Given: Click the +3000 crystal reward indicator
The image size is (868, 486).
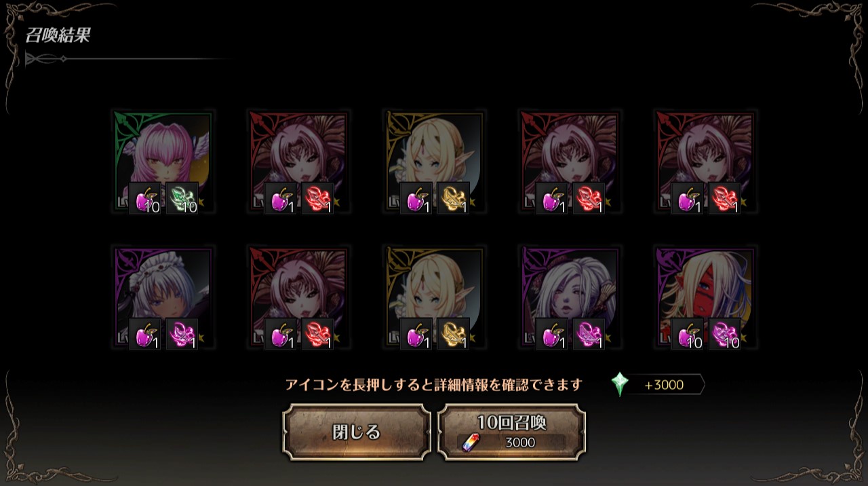Looking at the screenshot, I should (x=663, y=385).
